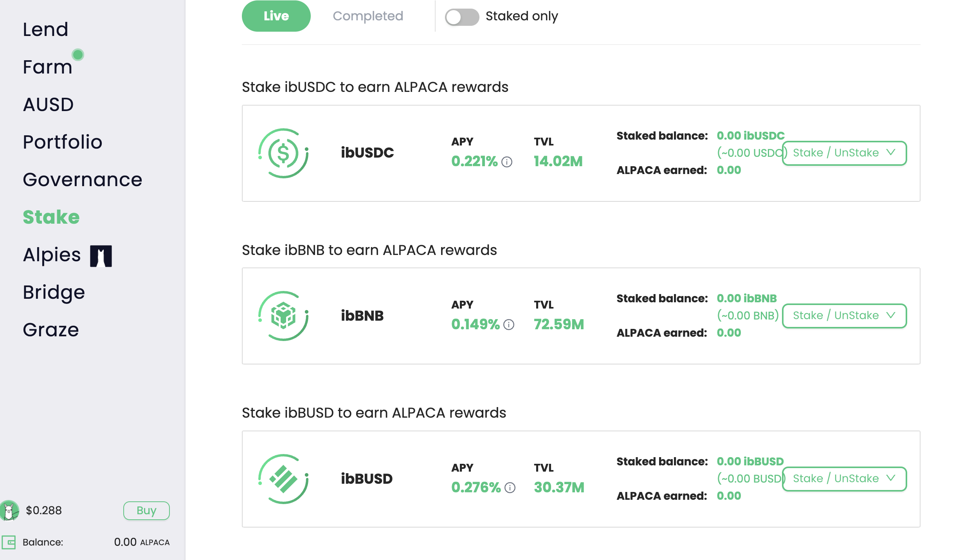Click the ibUSDC APY value 0.221%
The image size is (962, 560).
(x=474, y=162)
